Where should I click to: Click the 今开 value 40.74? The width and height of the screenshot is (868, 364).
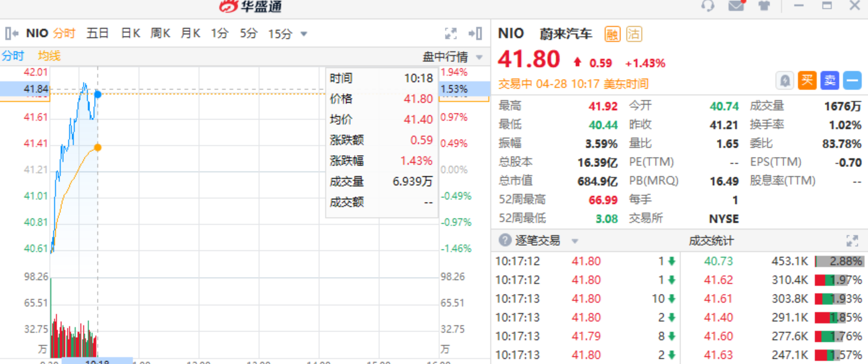point(724,106)
